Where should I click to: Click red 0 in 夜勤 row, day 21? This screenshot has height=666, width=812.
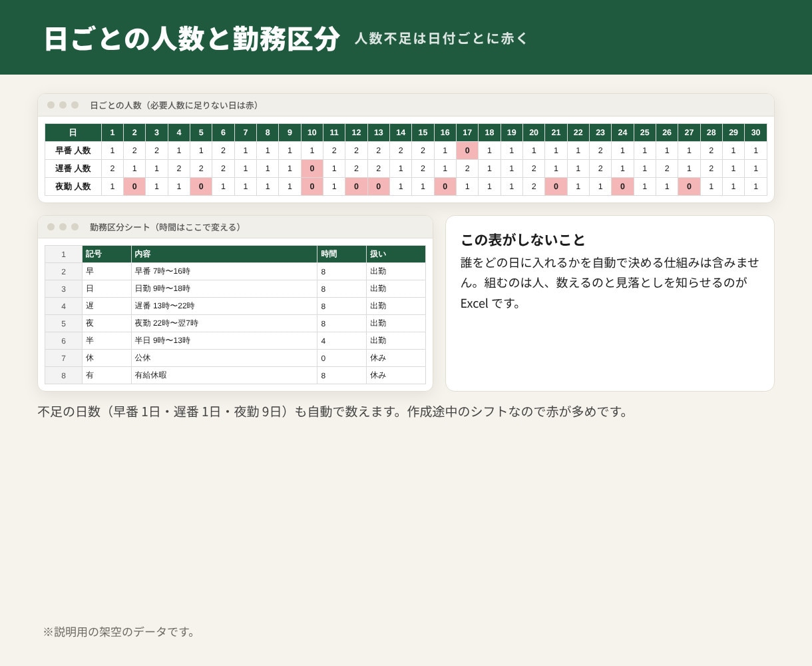click(x=556, y=186)
